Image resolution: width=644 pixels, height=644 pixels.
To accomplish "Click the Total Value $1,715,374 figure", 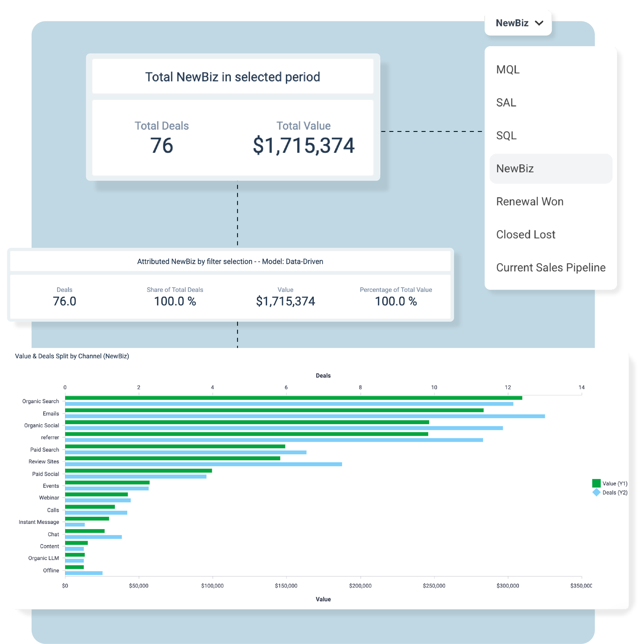I will [x=303, y=146].
